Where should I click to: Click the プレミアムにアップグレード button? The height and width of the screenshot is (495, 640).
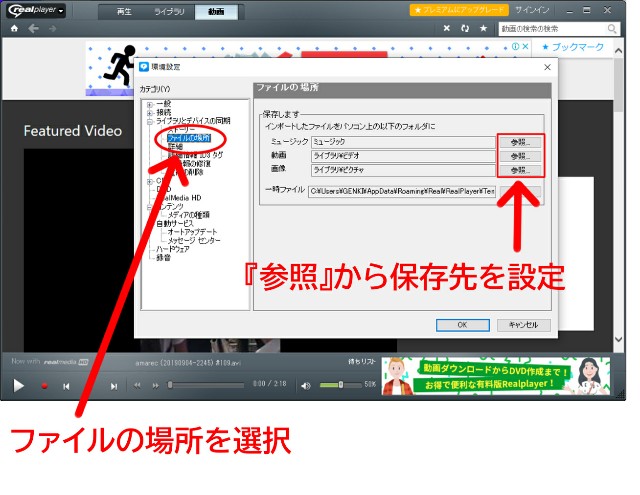(x=459, y=10)
